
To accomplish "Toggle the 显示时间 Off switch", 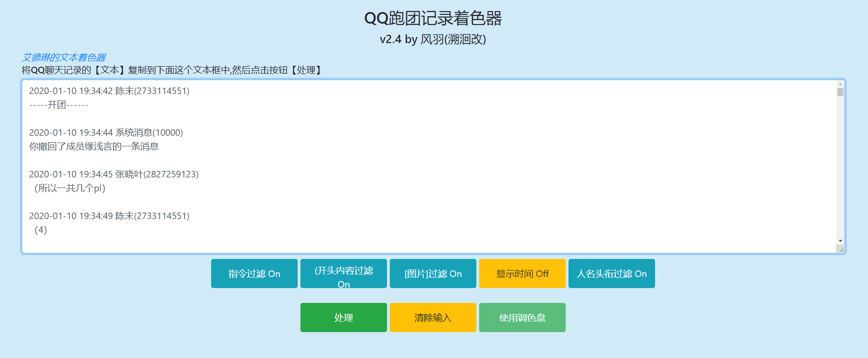I will point(522,273).
